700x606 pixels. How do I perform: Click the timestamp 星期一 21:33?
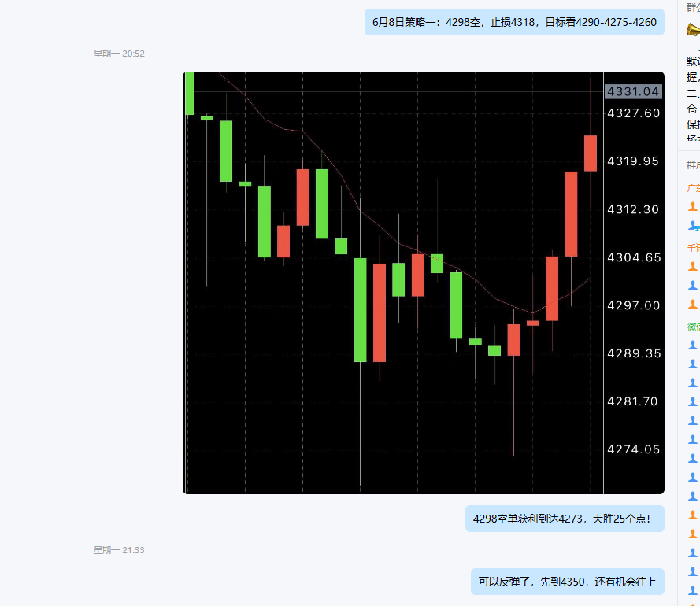pyautogui.click(x=119, y=550)
